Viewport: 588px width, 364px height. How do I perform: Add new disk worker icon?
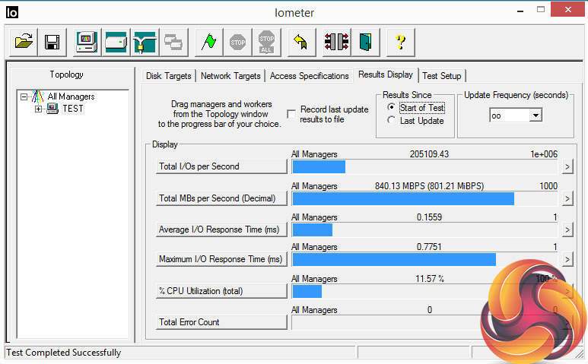click(x=116, y=42)
